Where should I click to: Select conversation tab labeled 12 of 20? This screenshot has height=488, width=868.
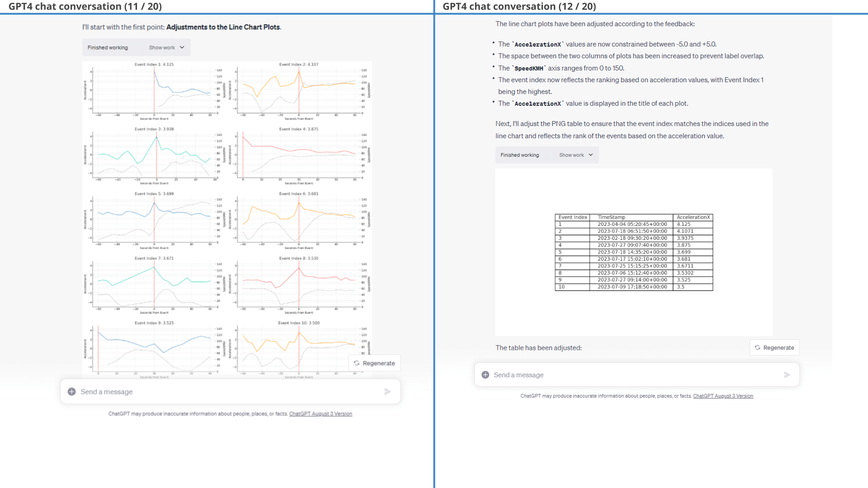tap(651, 6)
